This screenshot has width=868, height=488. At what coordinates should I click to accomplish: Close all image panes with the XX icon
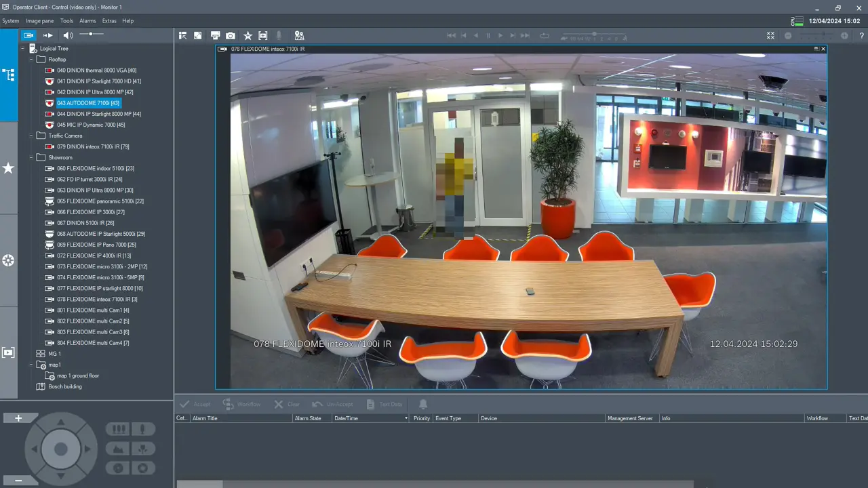770,35
